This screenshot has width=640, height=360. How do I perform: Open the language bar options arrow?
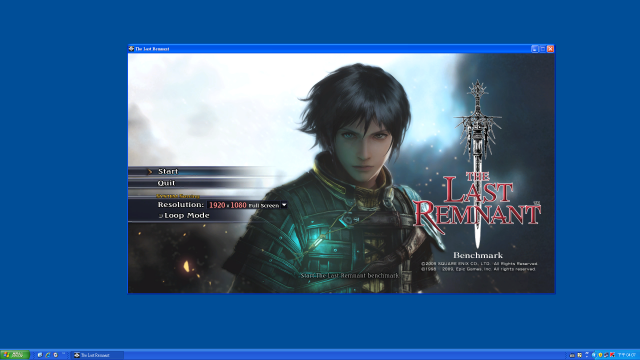pos(587,355)
